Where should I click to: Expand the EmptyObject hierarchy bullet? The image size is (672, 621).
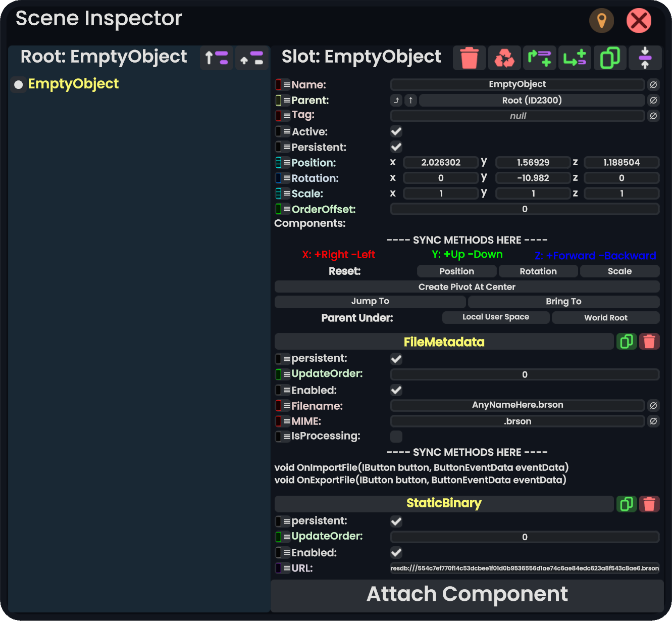tap(19, 84)
